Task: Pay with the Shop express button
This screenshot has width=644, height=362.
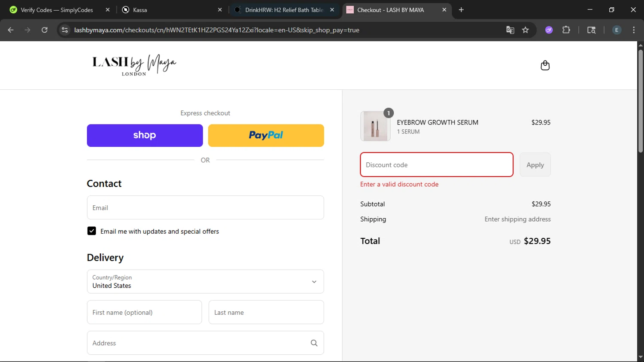Action: (145, 136)
